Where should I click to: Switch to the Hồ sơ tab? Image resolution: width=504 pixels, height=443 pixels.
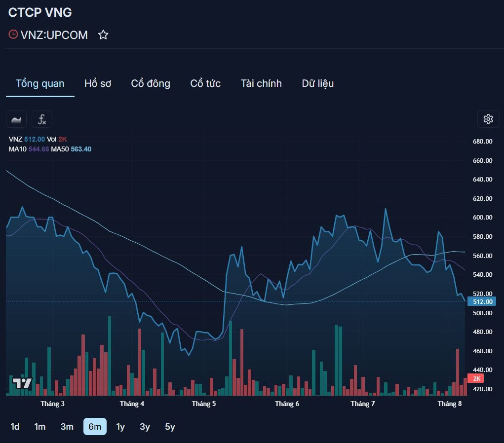click(x=98, y=83)
